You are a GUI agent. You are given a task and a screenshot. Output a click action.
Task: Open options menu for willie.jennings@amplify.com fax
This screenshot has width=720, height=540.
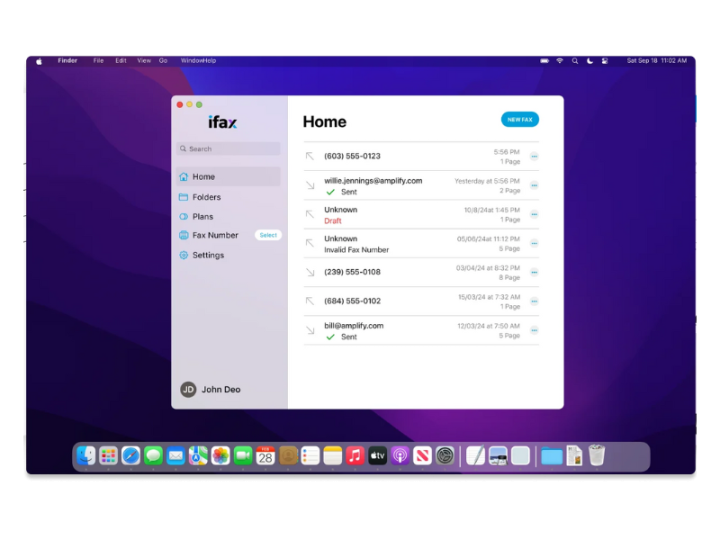click(x=534, y=186)
